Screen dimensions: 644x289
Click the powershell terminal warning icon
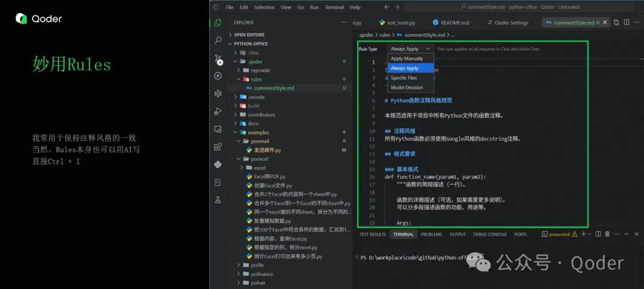pyautogui.click(x=574, y=234)
